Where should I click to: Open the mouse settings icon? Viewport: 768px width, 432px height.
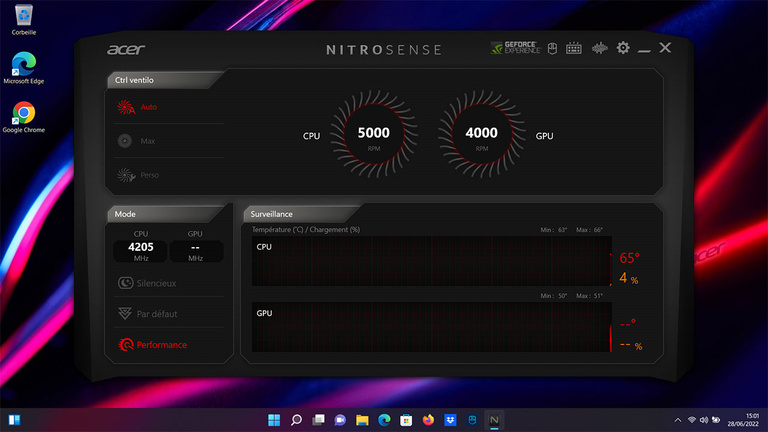552,48
